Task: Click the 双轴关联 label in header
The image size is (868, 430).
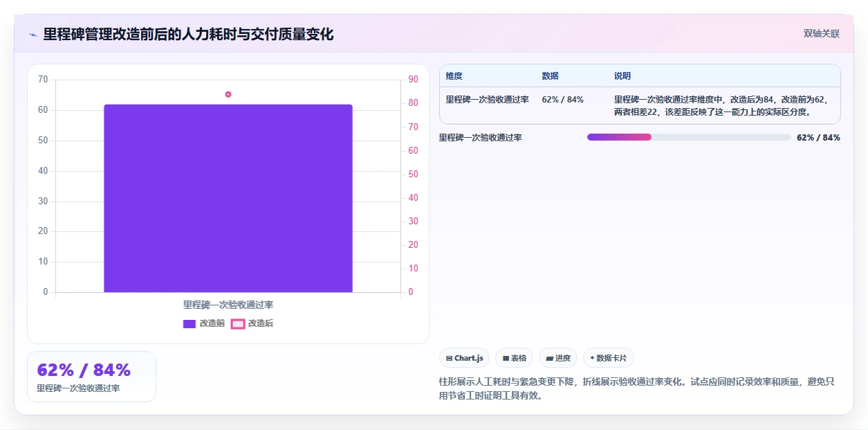Action: pyautogui.click(x=821, y=33)
